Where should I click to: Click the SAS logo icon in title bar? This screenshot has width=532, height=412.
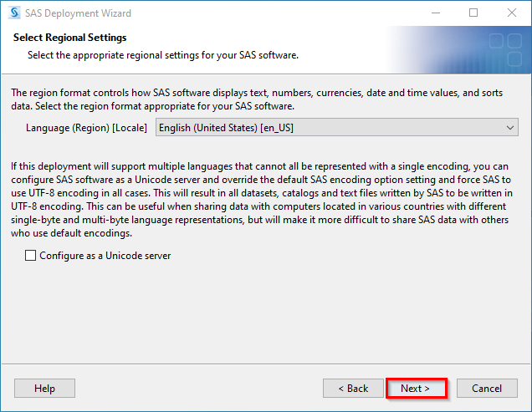click(14, 13)
